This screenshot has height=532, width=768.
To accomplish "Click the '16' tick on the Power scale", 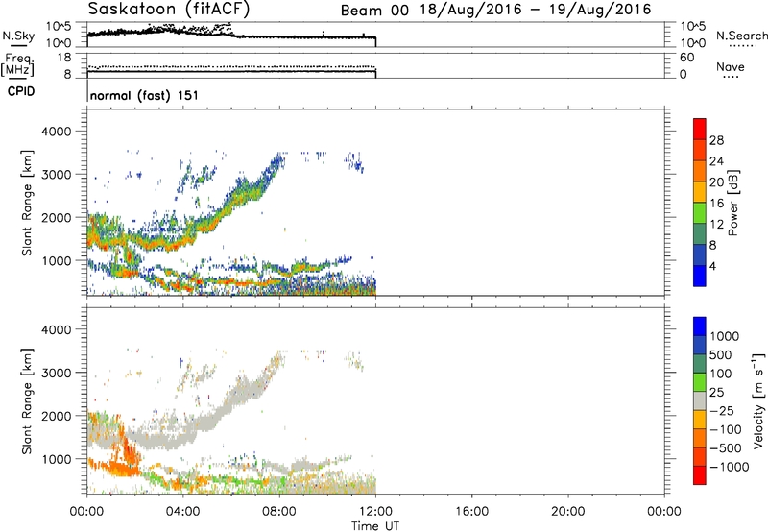I will [716, 204].
